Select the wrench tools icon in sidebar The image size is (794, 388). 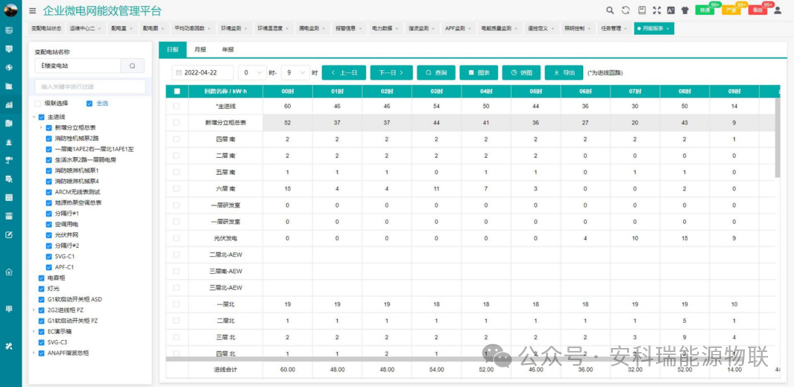9,346
